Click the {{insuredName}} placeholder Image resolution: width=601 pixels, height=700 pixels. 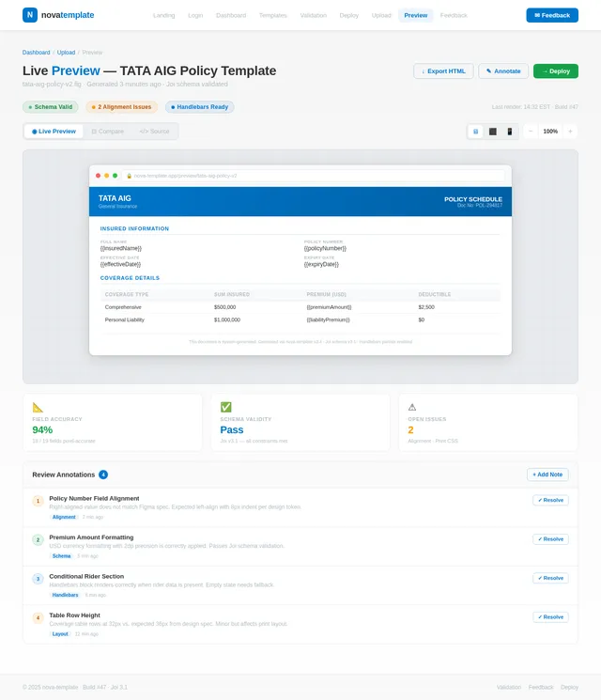click(121, 248)
